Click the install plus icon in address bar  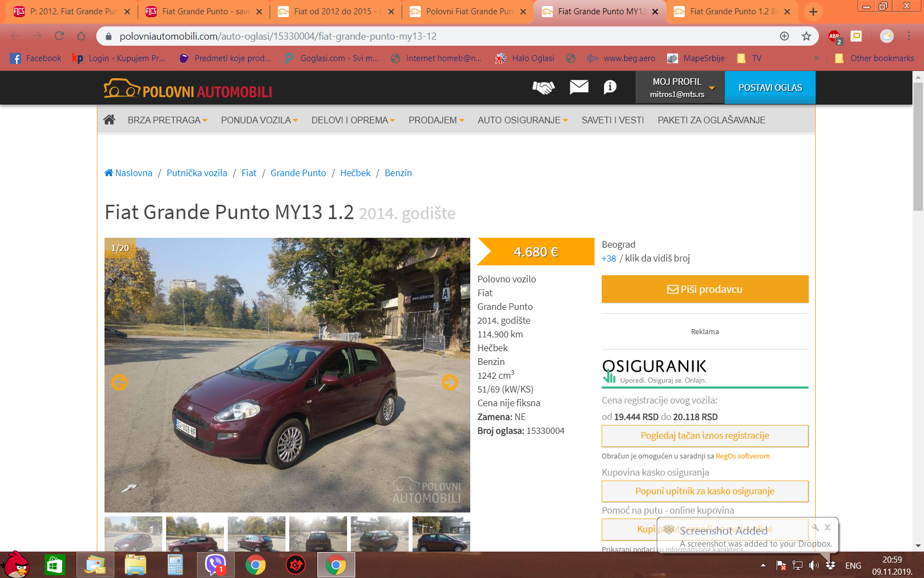[x=784, y=36]
